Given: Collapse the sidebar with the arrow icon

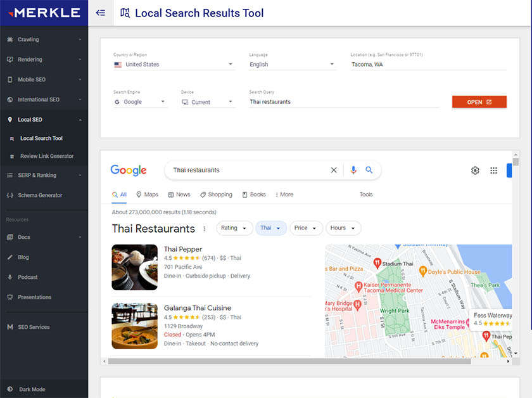Looking at the screenshot, I should point(101,13).
